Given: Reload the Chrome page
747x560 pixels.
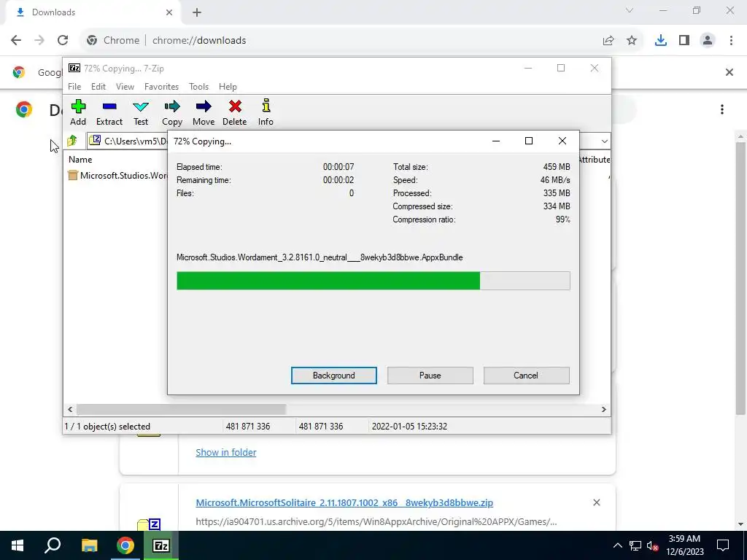Looking at the screenshot, I should click(63, 41).
